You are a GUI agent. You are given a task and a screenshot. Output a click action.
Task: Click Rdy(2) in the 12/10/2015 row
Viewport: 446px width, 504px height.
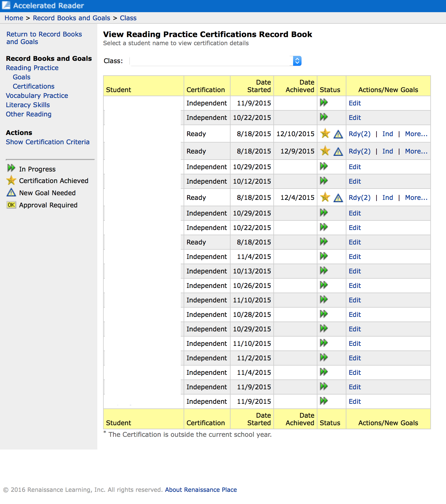pyautogui.click(x=360, y=134)
